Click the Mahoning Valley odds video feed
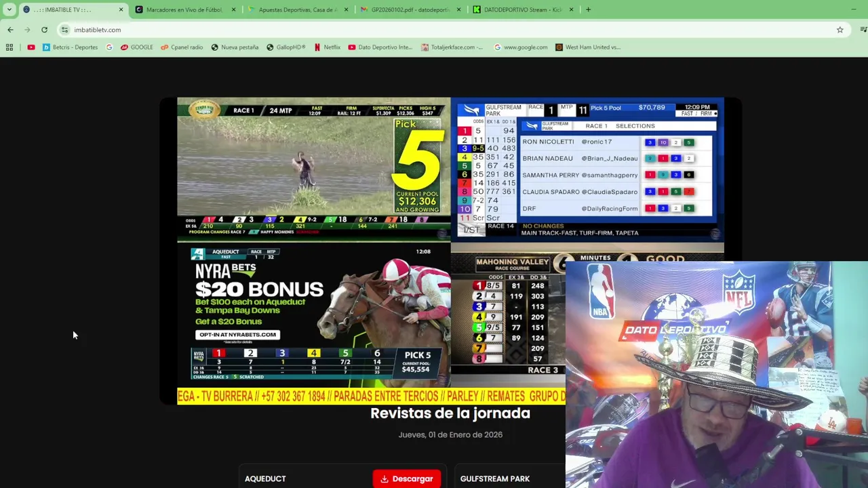Screen dimensions: 868x488 (508, 315)
